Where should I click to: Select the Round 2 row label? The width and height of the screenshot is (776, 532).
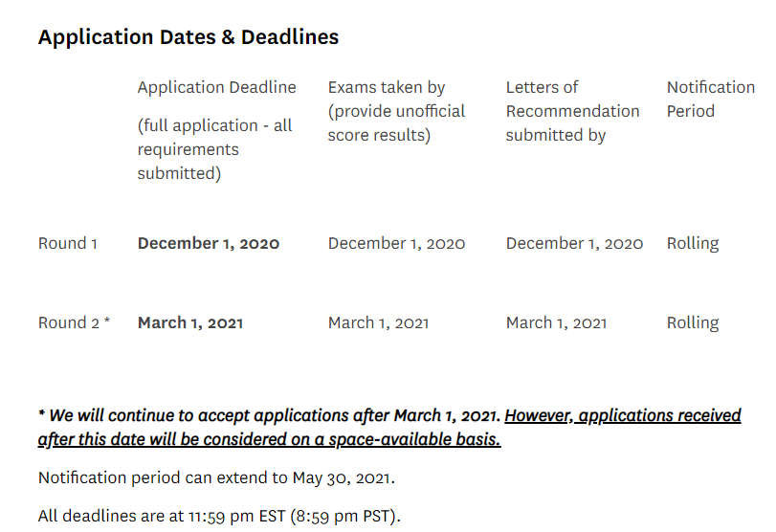[x=75, y=322]
